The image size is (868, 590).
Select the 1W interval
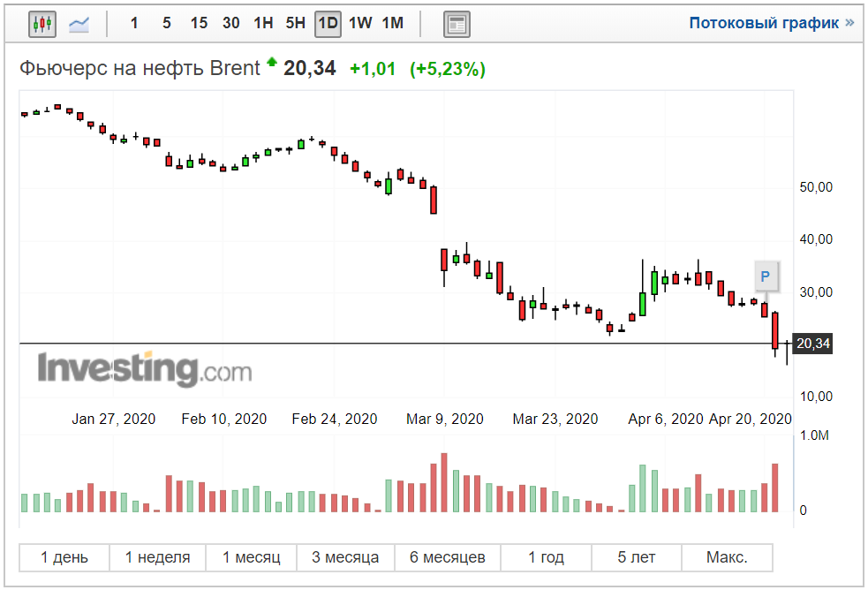coord(360,23)
